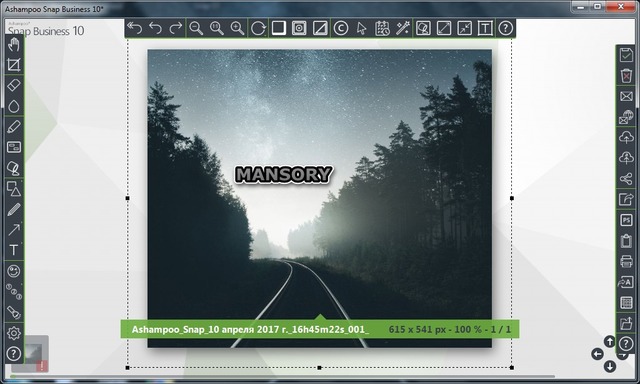The image size is (640, 384).
Task: Copy capture to clipboard
Action: pos(626,241)
